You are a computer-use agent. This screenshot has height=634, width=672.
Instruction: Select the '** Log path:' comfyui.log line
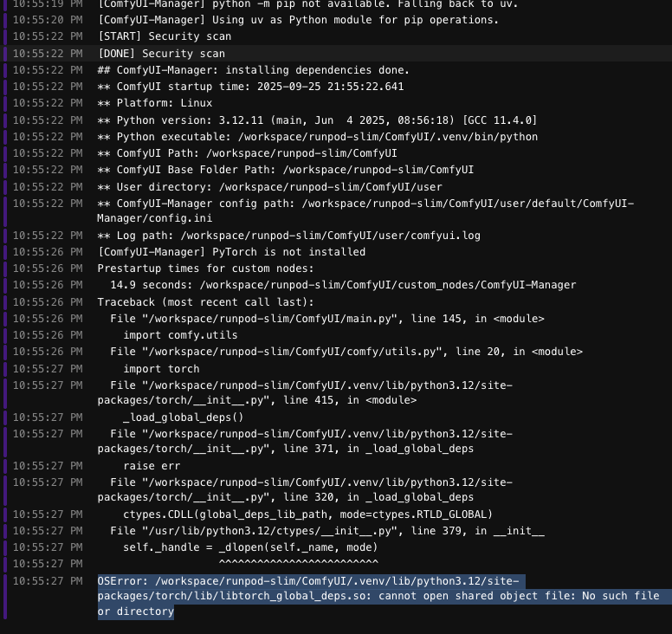[289, 236]
